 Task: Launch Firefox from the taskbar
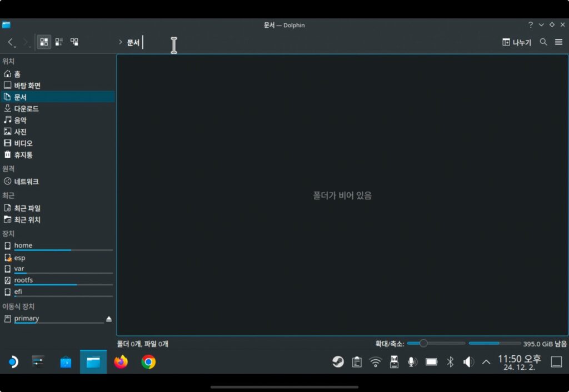click(121, 362)
